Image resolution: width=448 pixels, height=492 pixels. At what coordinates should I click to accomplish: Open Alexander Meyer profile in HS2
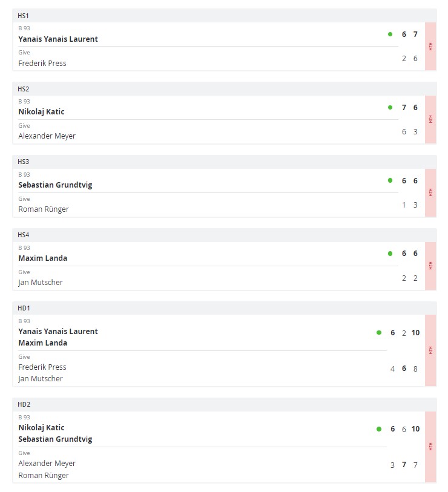[47, 136]
